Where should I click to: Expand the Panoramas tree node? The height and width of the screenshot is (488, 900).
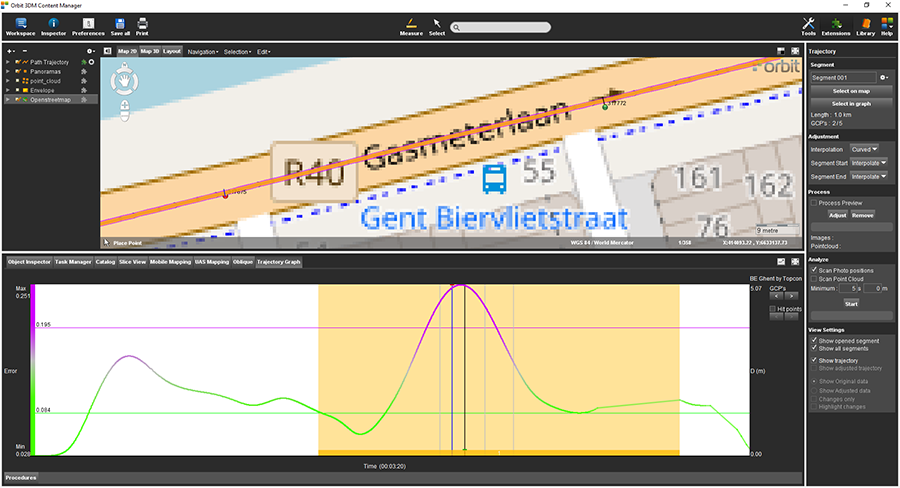(8, 72)
